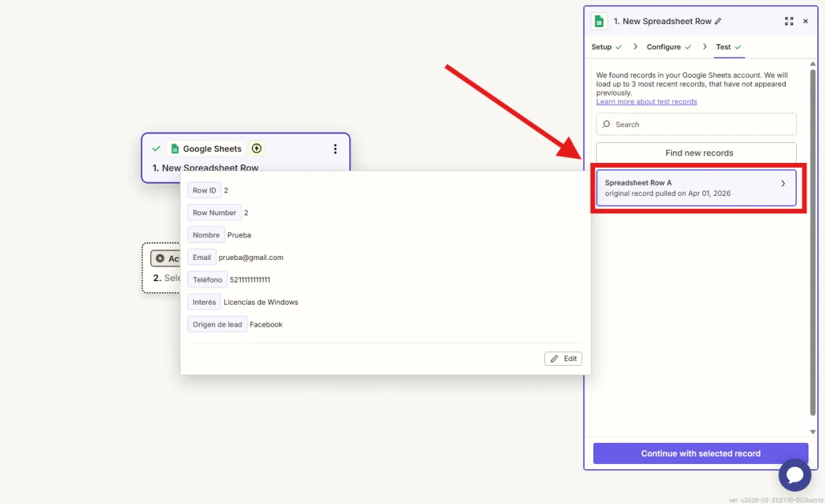Click Continue with selected record

click(x=701, y=453)
